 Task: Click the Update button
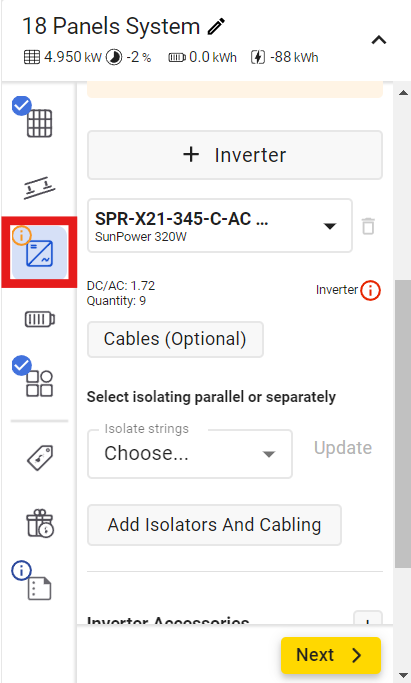(343, 448)
